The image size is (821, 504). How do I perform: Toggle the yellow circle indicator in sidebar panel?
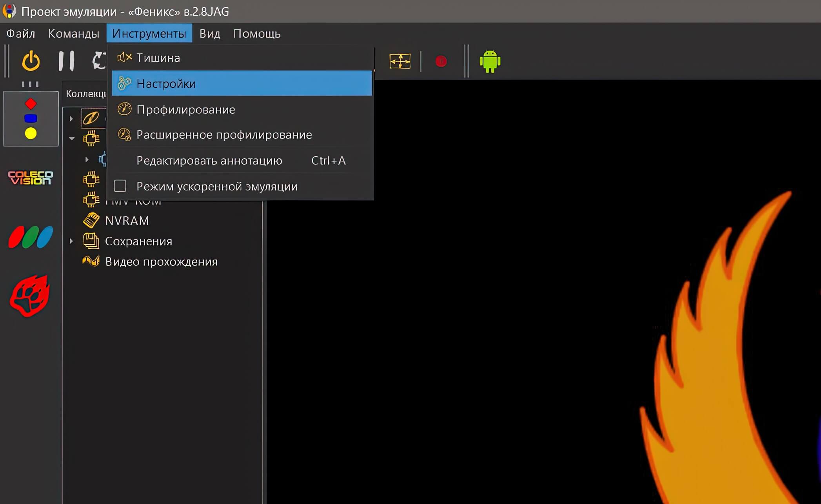tap(31, 134)
